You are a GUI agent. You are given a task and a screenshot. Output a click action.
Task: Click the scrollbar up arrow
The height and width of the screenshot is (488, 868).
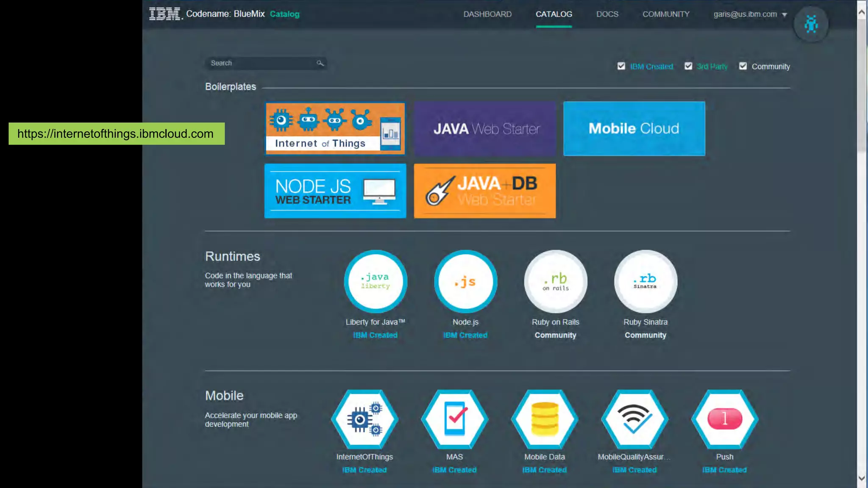pos(862,12)
